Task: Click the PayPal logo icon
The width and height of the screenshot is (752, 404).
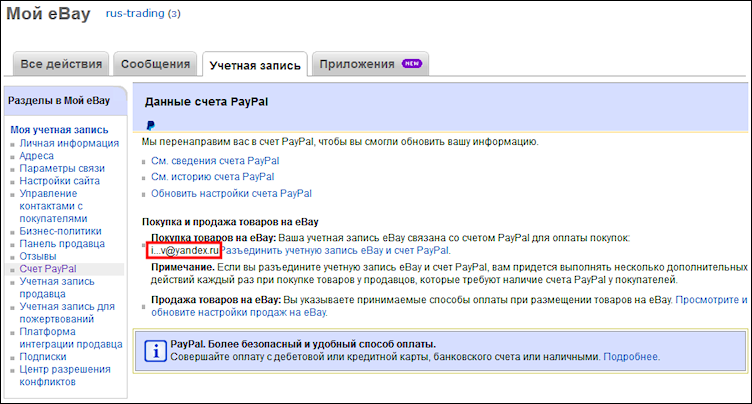Action: (151, 126)
